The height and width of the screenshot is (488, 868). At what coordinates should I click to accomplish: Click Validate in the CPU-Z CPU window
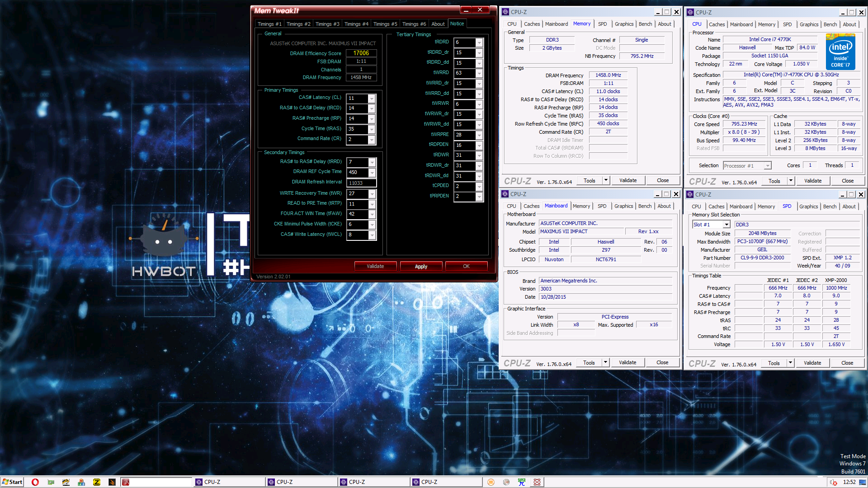813,181
